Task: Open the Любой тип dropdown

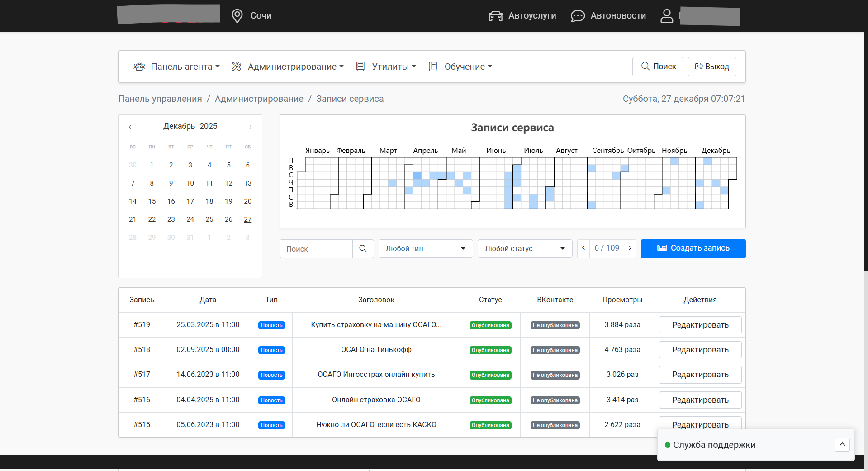Action: pos(425,248)
